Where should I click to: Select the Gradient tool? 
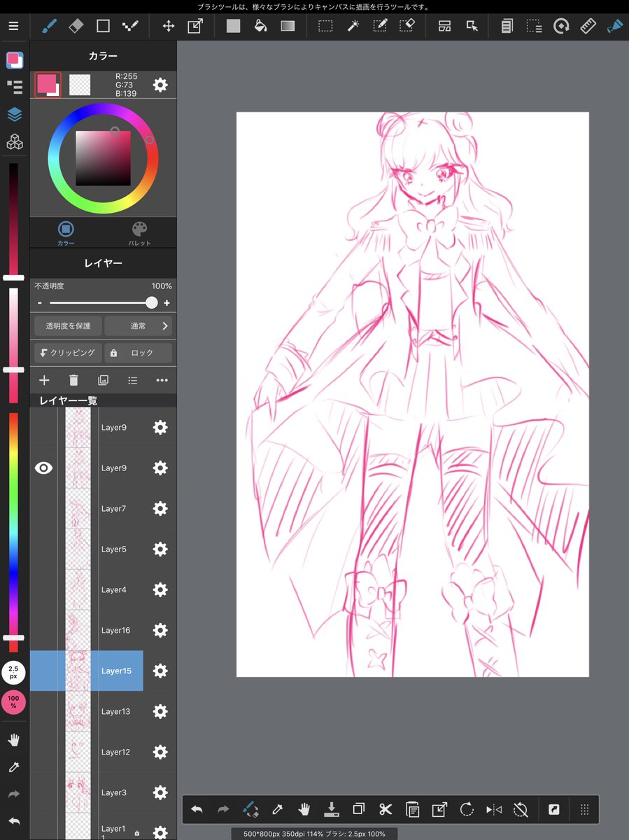[x=288, y=26]
